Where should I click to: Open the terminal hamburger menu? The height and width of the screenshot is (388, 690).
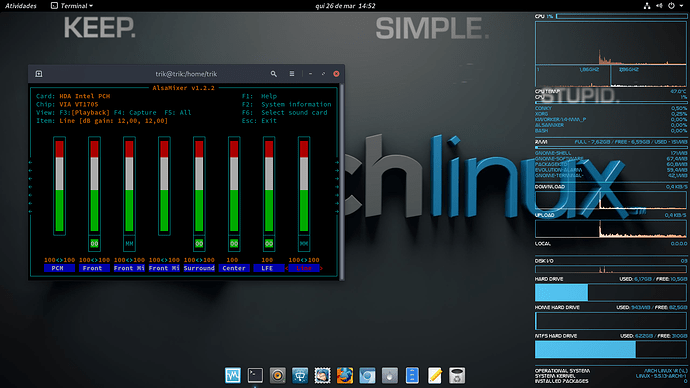point(292,74)
